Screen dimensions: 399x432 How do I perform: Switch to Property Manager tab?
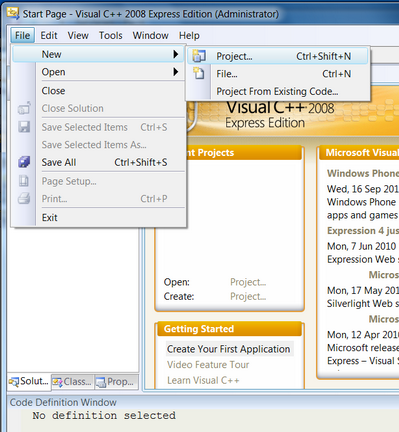point(116,382)
